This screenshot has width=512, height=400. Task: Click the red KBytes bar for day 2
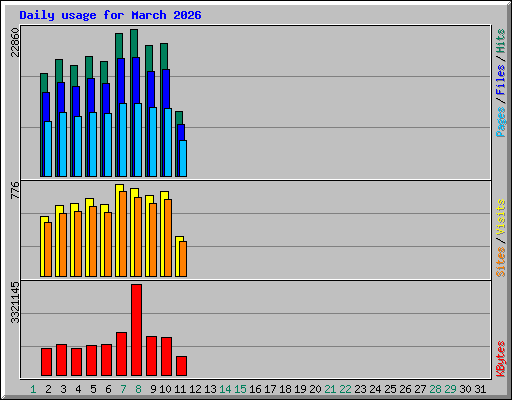point(46,362)
